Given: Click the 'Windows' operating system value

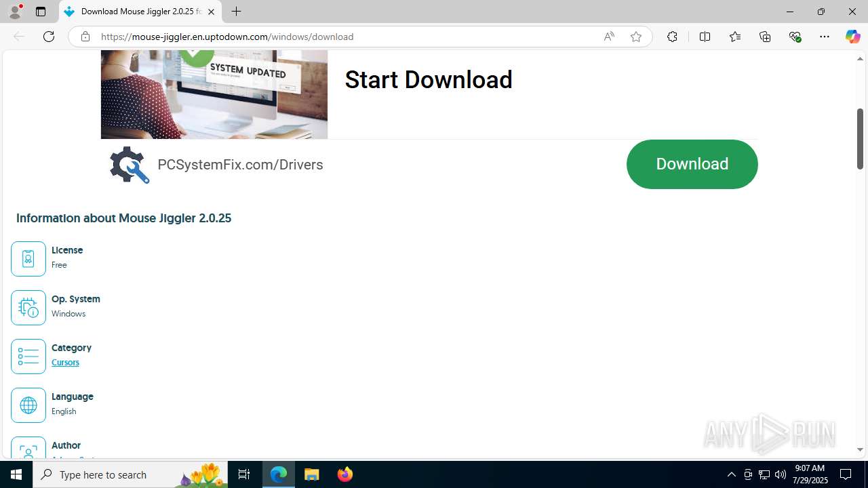Looking at the screenshot, I should pos(68,314).
